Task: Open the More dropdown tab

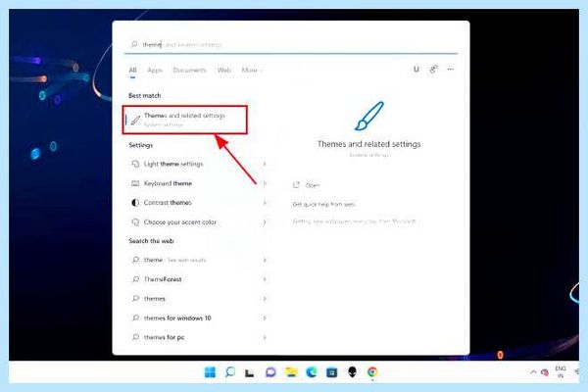Action: [252, 71]
